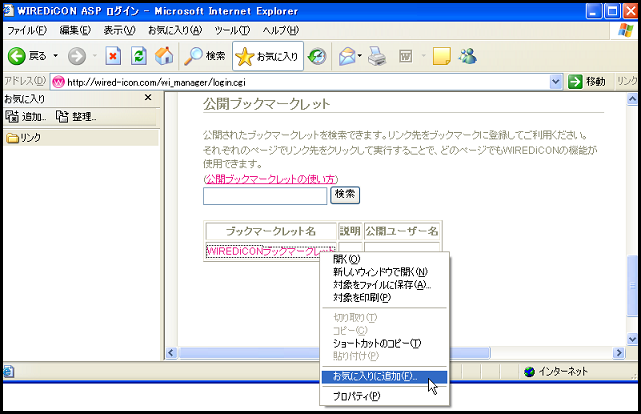
Task: Open Search (検索) with magnifier icon
Action: click(204, 56)
